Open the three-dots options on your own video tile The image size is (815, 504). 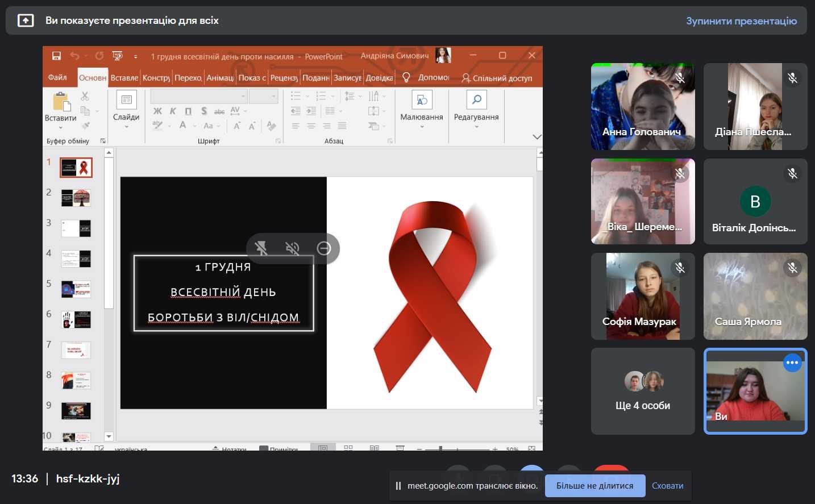792,363
